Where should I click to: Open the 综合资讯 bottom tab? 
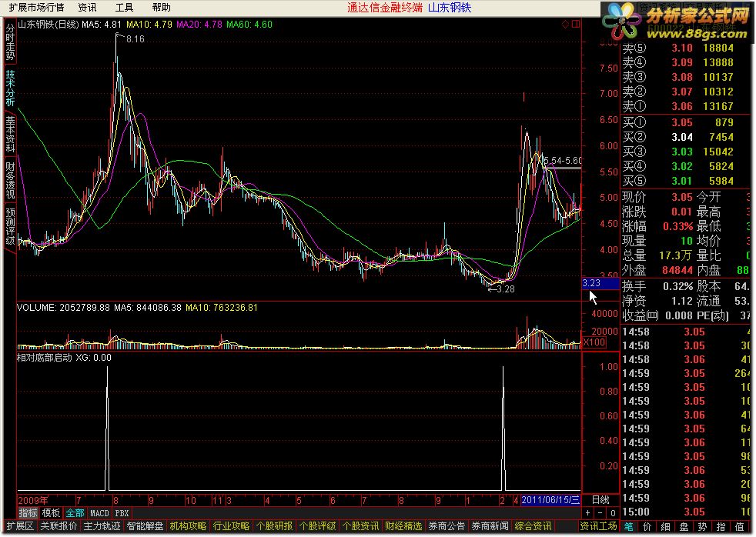(x=532, y=526)
